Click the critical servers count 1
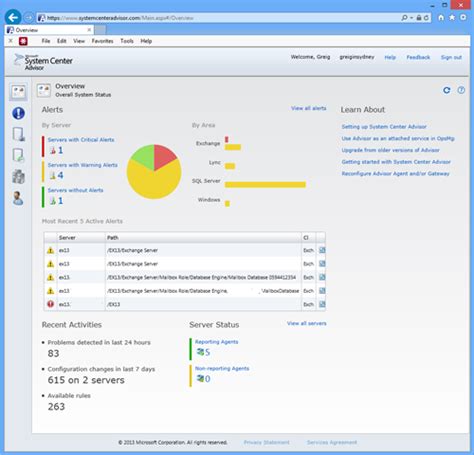This screenshot has width=474, height=455. pyautogui.click(x=61, y=150)
